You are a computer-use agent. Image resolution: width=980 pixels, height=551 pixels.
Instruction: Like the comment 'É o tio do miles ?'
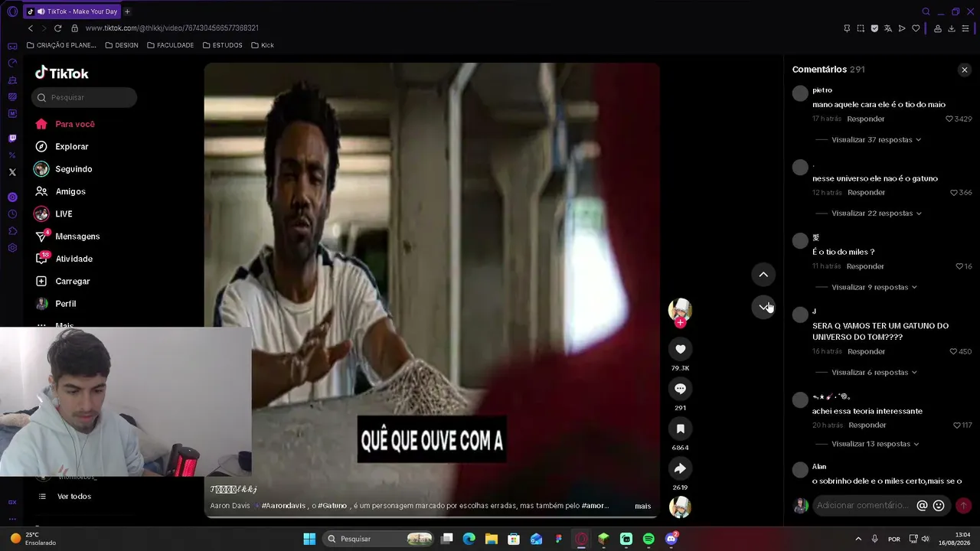coord(959,266)
